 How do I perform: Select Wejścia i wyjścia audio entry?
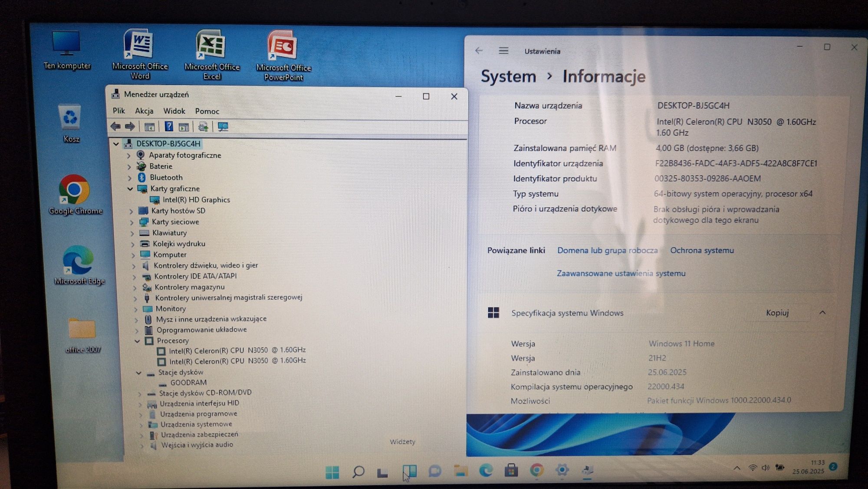197,445
